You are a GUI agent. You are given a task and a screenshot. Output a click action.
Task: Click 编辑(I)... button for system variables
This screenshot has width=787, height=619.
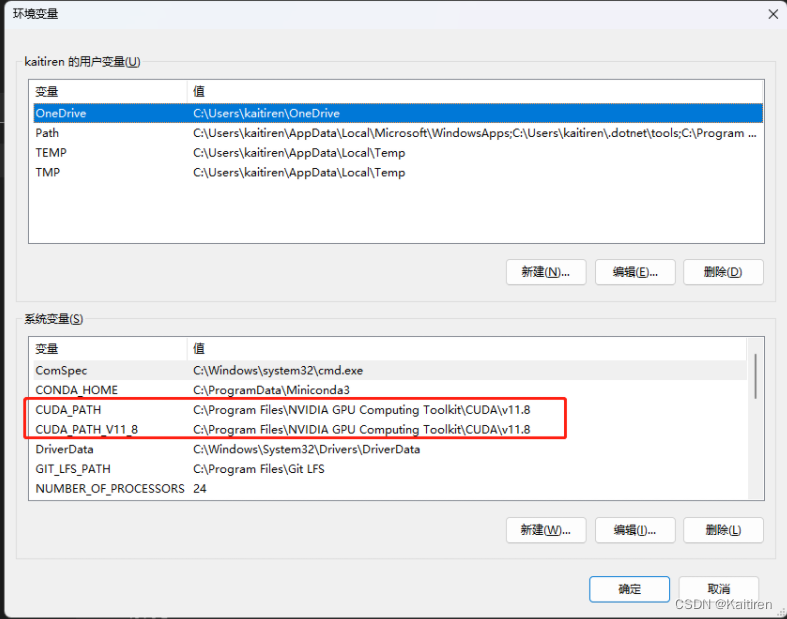[x=635, y=530]
